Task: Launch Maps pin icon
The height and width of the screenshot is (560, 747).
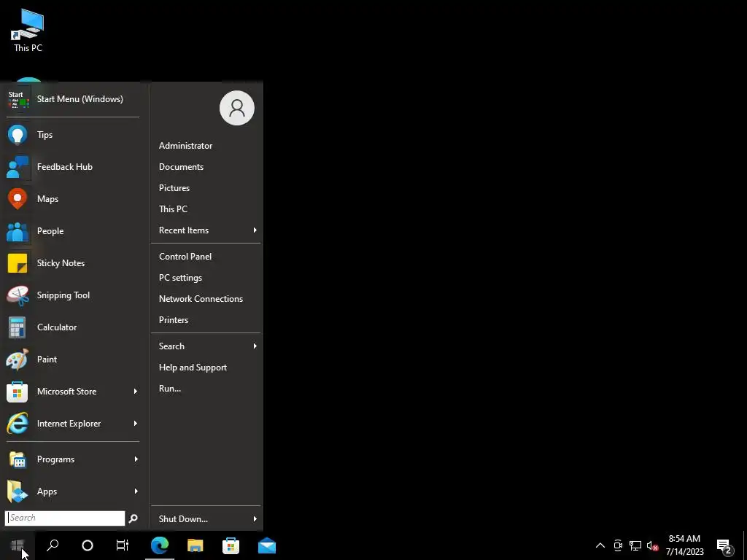Action: [x=18, y=199]
